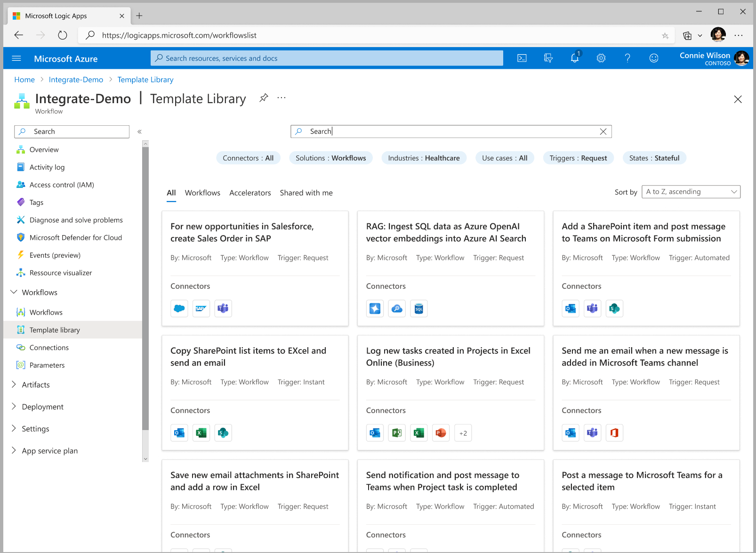Open the sort dropdown A to Z, ascending
This screenshot has height=553, width=756.
pos(691,191)
